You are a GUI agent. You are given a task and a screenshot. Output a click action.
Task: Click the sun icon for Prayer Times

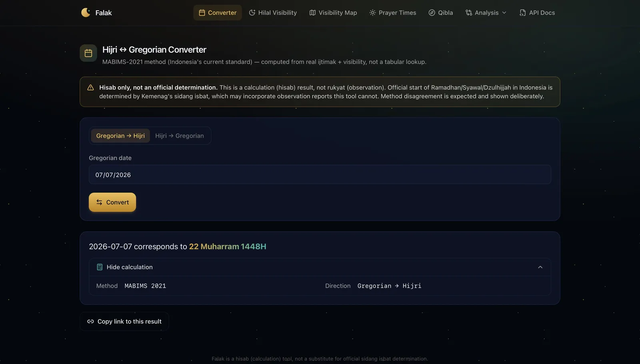click(x=372, y=13)
